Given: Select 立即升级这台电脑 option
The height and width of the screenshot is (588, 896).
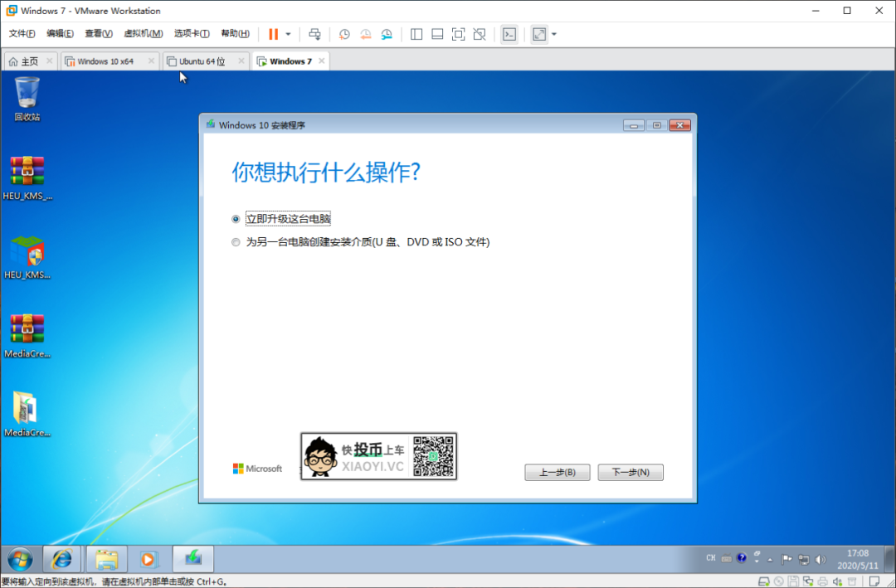Looking at the screenshot, I should tap(236, 219).
